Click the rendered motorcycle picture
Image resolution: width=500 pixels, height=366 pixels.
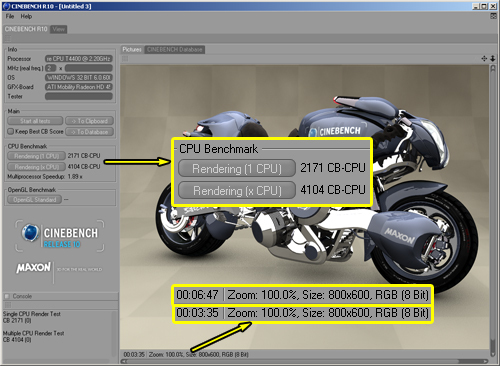click(305, 207)
